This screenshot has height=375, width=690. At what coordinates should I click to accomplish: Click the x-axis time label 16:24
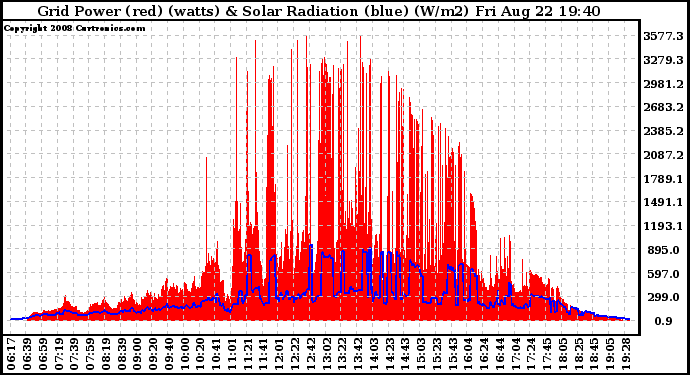[x=484, y=354]
